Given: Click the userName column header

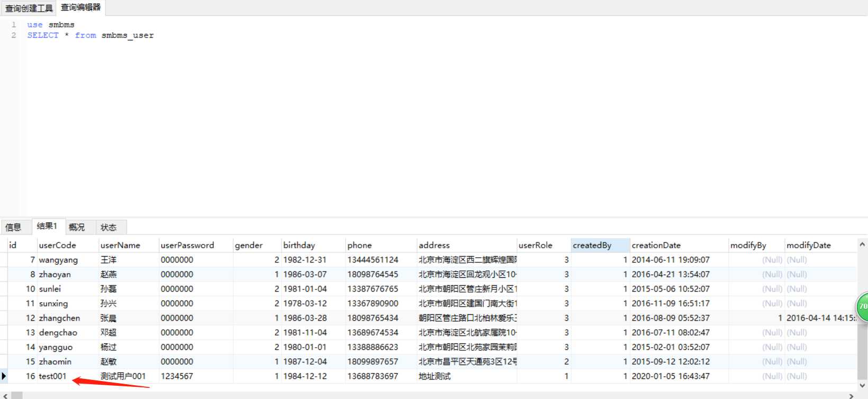Looking at the screenshot, I should (x=129, y=245).
